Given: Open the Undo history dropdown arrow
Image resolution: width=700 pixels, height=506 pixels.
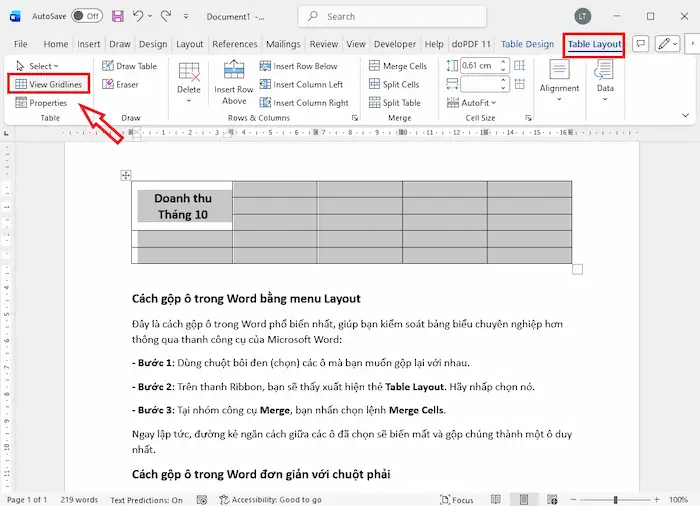Looking at the screenshot, I should [x=150, y=16].
